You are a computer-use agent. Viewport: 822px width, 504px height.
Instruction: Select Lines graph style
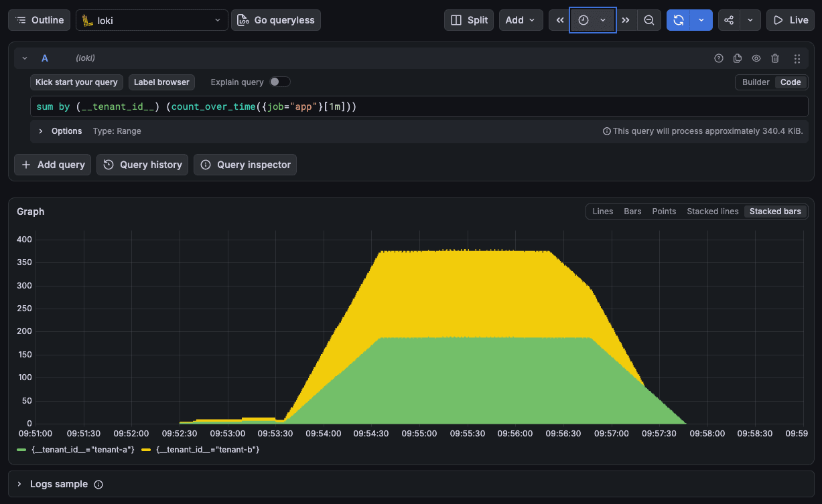(602, 212)
